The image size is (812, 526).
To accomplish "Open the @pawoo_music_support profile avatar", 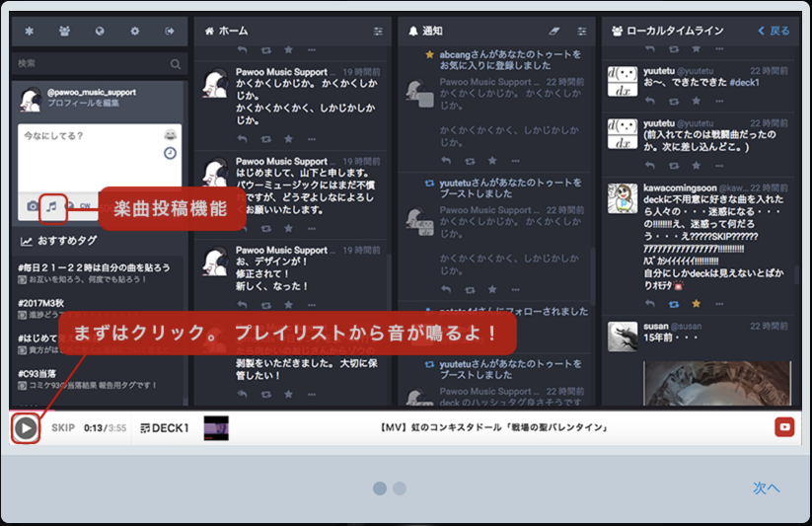I will (31, 99).
